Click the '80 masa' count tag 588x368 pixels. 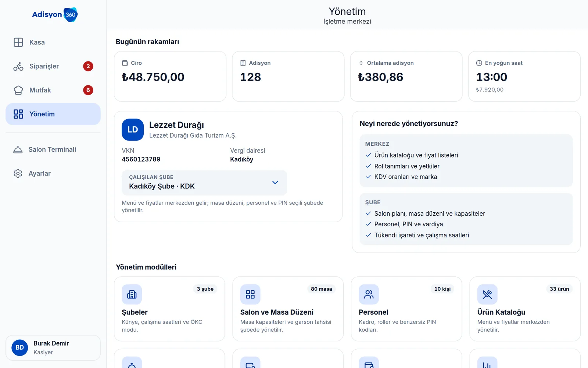pos(322,289)
